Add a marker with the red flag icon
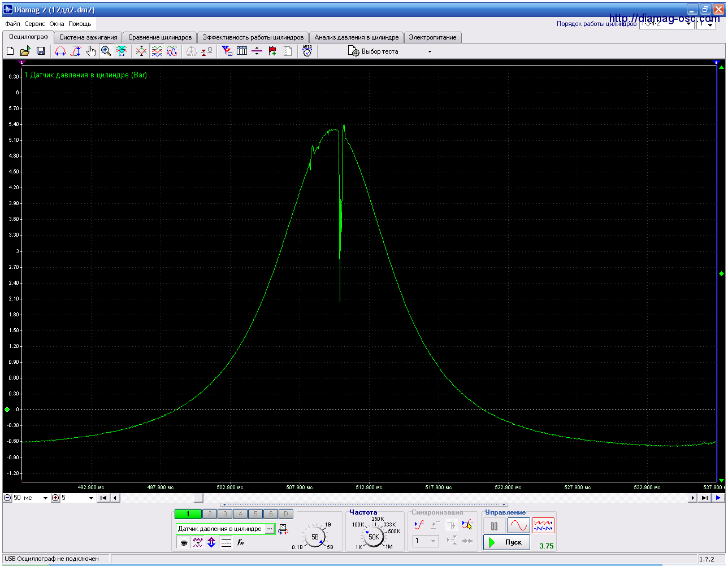Viewport: 728px width, 566px height. pyautogui.click(x=272, y=51)
